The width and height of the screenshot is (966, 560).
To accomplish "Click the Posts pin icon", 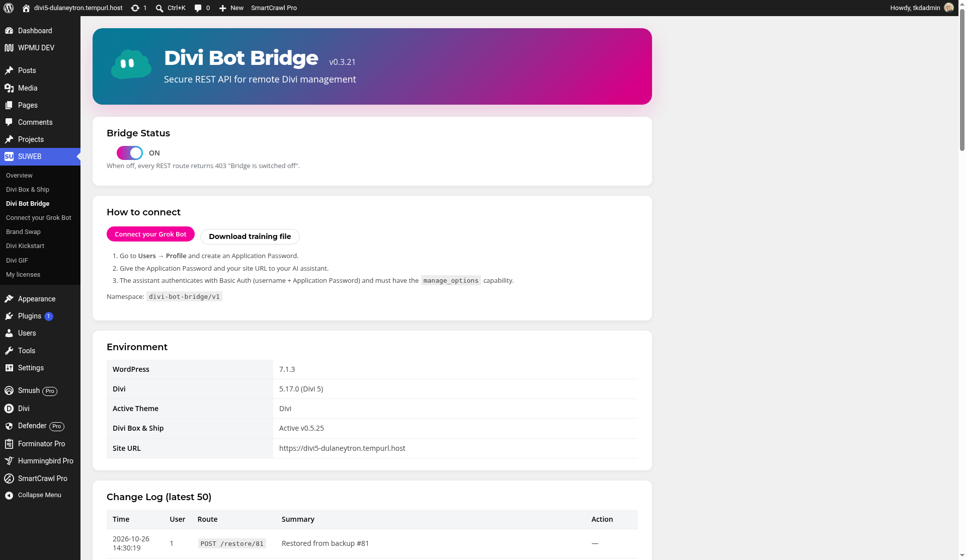I will 9,70.
